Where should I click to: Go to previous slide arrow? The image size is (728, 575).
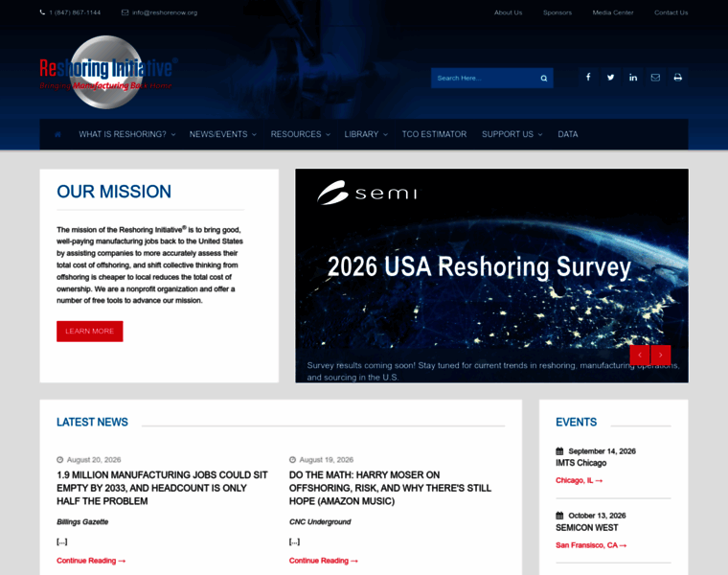(640, 355)
